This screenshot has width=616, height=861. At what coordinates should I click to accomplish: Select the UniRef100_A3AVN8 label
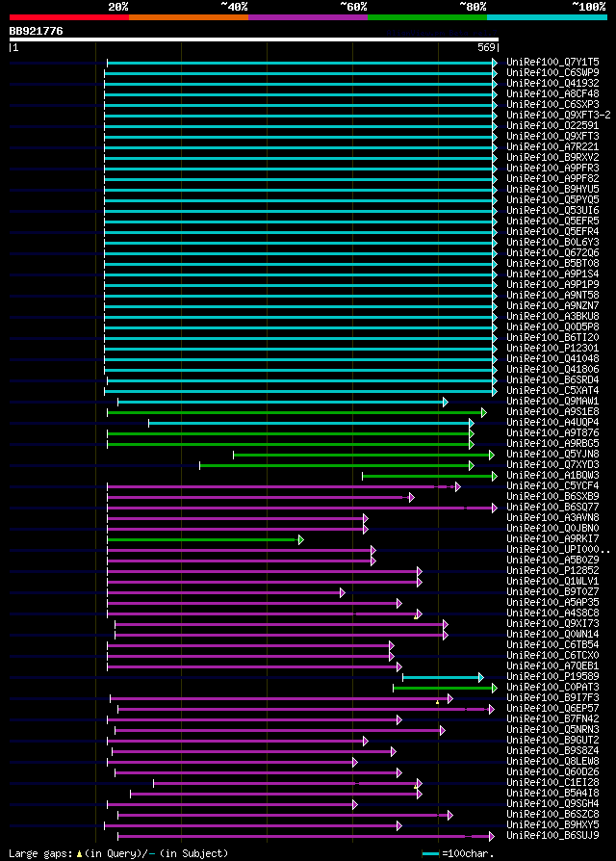point(552,518)
